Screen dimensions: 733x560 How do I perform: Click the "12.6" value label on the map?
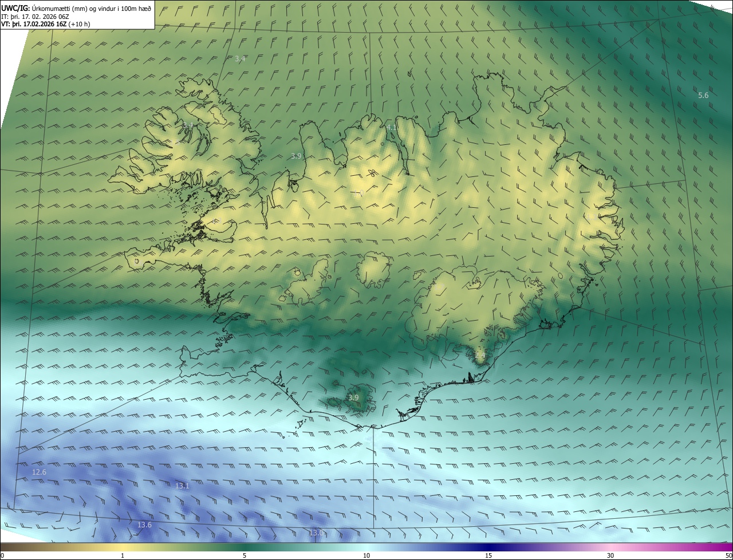(39, 472)
